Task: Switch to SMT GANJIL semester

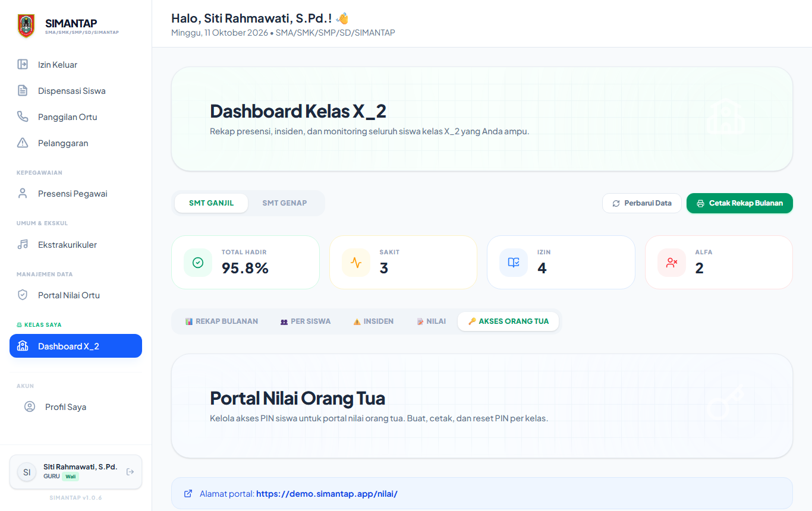Action: [x=211, y=203]
